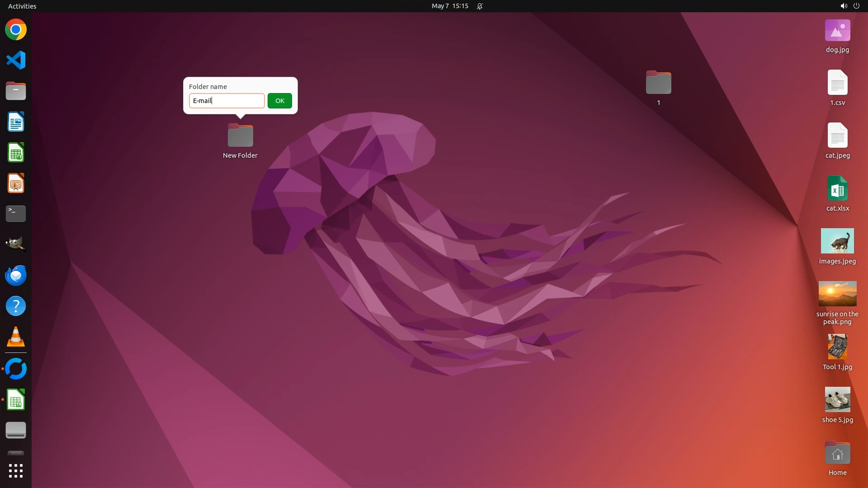Open the clock and calendar menu

tap(449, 6)
